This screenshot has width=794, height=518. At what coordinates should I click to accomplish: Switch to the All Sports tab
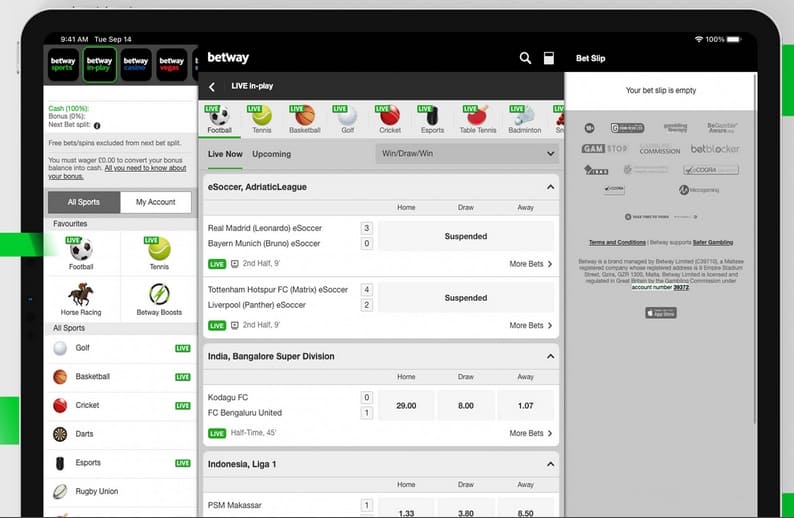tap(84, 202)
